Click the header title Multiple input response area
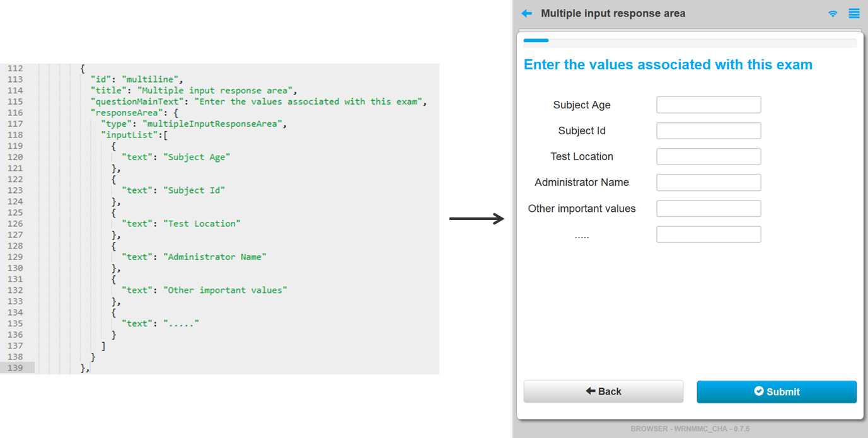868x438 pixels. pyautogui.click(x=613, y=13)
